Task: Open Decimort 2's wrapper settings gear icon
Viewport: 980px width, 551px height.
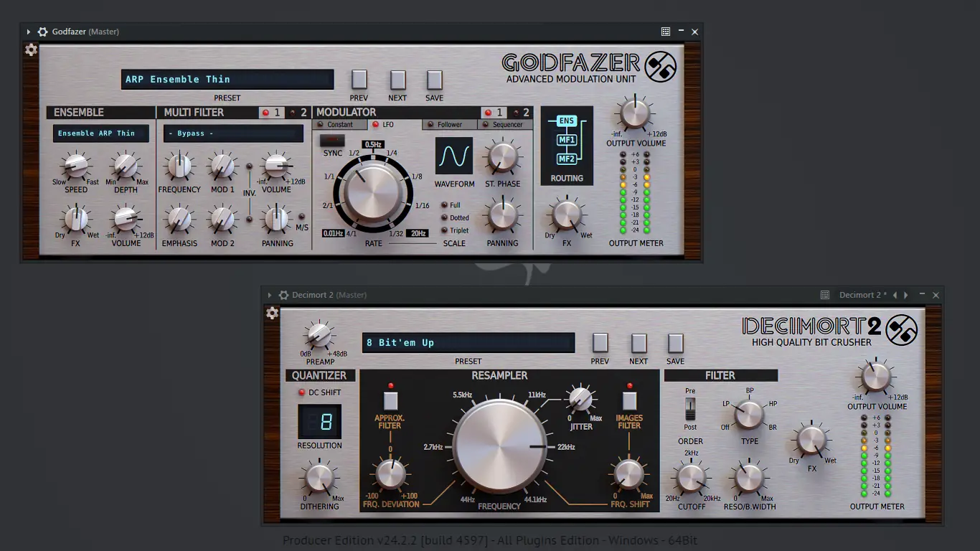Action: 272,313
